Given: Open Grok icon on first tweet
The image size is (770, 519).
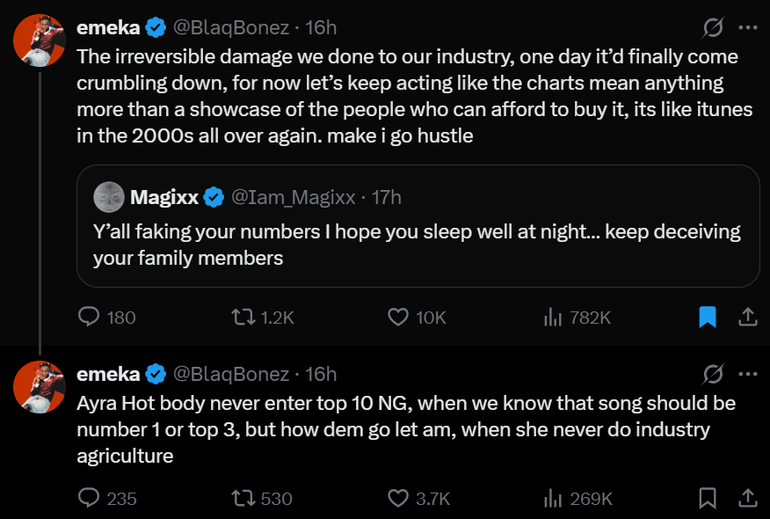Looking at the screenshot, I should [713, 27].
